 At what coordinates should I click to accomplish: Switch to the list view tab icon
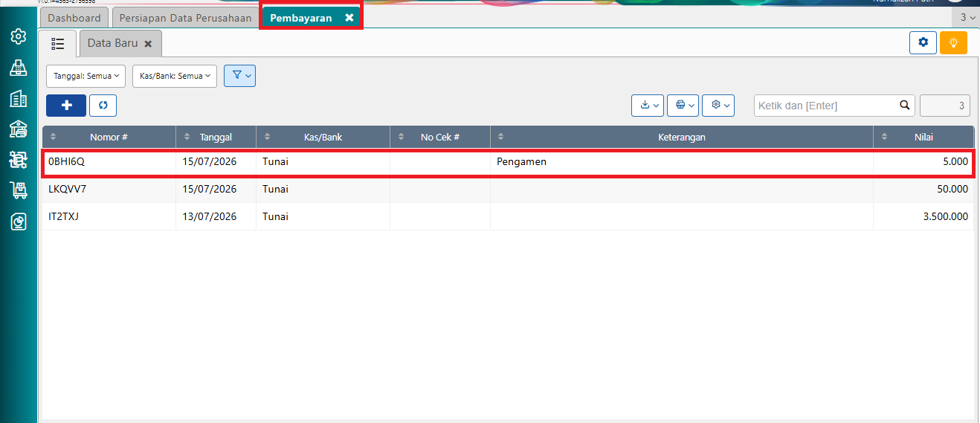coord(58,44)
